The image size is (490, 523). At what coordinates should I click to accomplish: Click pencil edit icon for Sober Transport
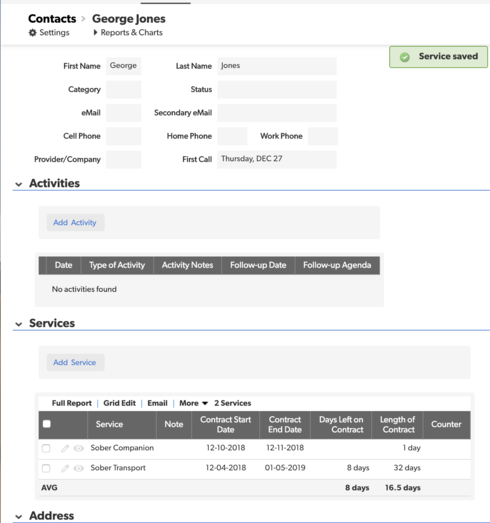[65, 468]
